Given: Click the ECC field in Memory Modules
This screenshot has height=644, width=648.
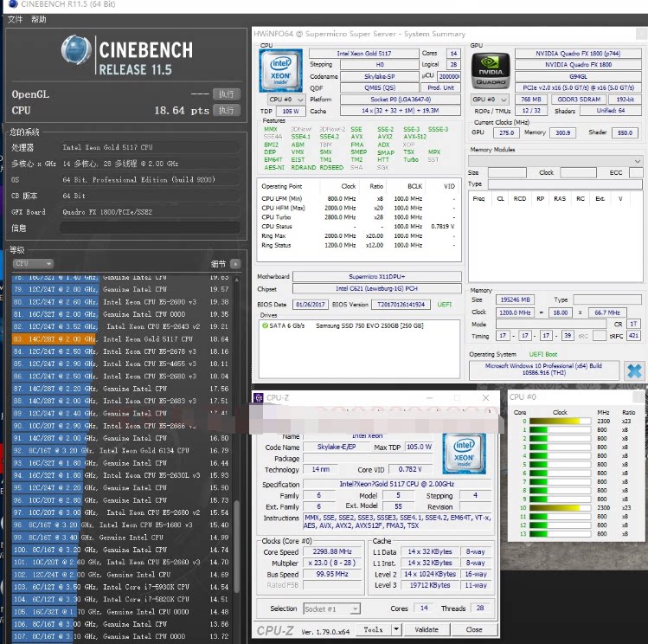Looking at the screenshot, I should point(636,173).
